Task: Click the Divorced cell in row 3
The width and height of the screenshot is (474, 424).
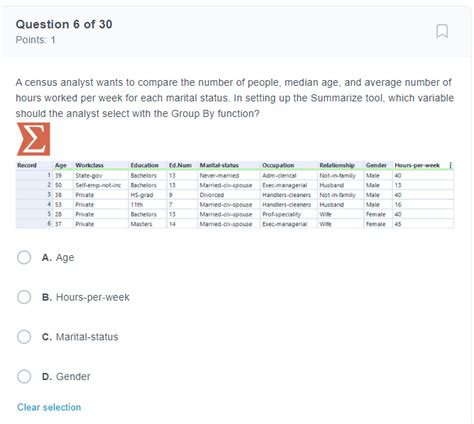Action: tap(212, 195)
